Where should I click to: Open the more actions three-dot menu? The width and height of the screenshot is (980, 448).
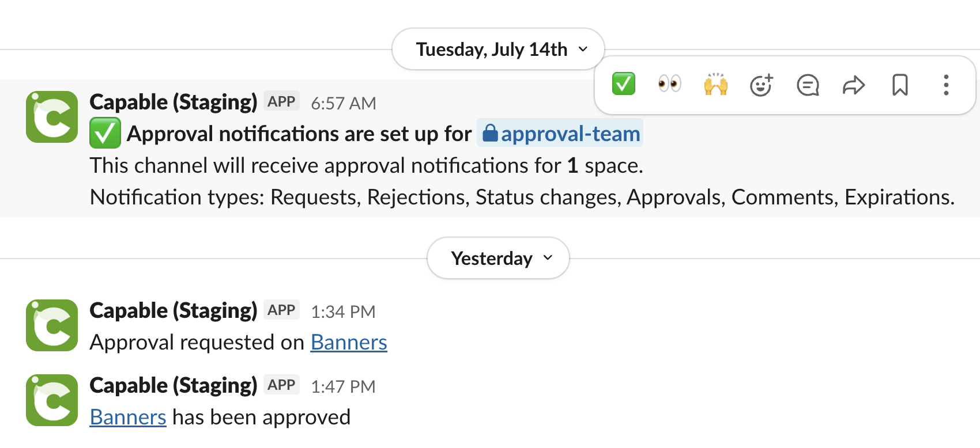coord(946,85)
